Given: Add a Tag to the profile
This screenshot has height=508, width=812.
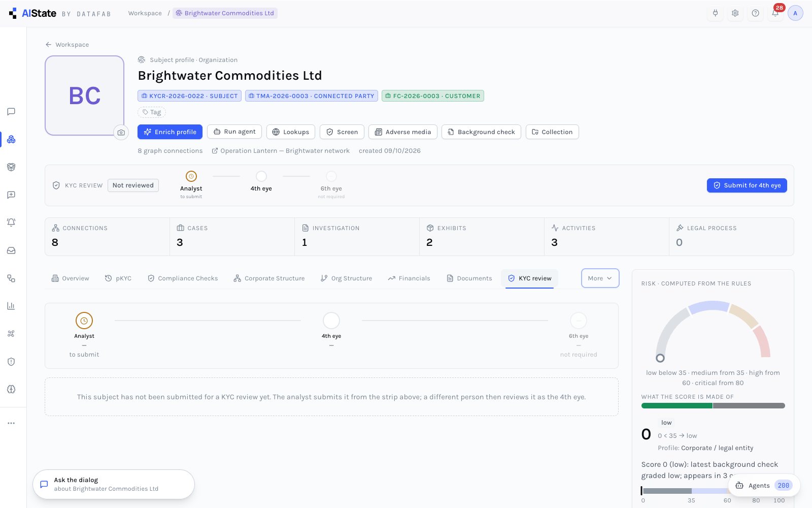Looking at the screenshot, I should point(152,112).
